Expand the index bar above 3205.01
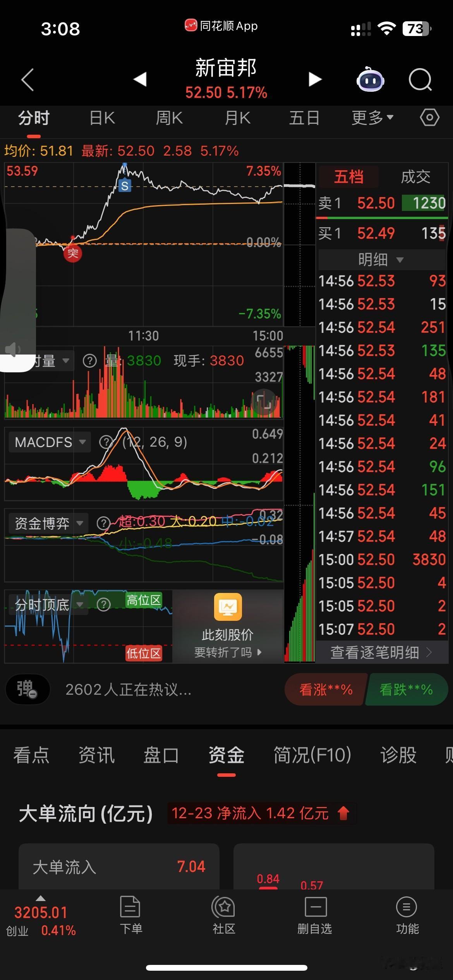This screenshot has height=980, width=453. pos(40,898)
